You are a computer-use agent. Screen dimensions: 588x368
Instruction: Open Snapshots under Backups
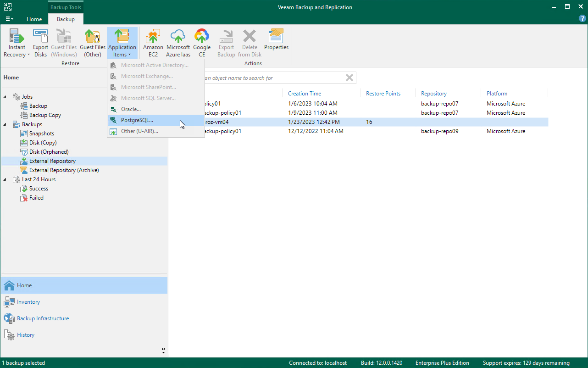pyautogui.click(x=42, y=134)
